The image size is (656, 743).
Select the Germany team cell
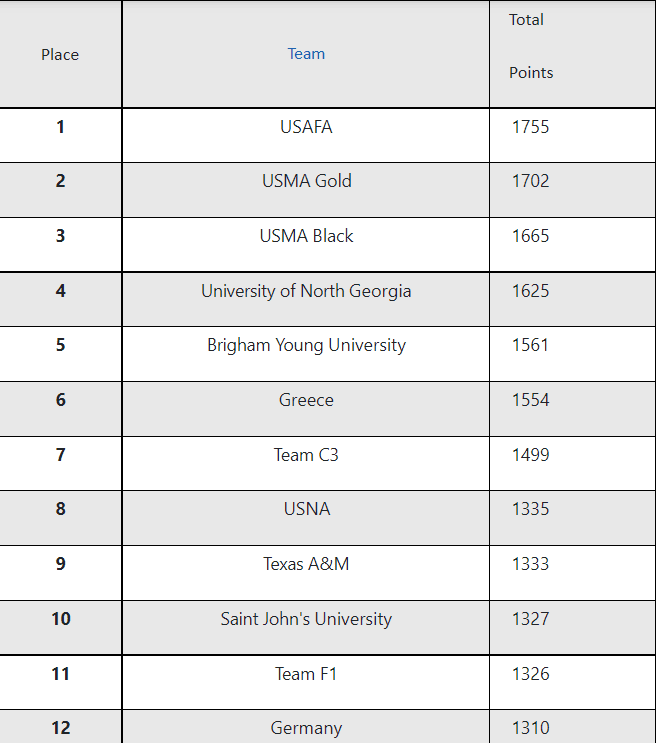(x=306, y=728)
